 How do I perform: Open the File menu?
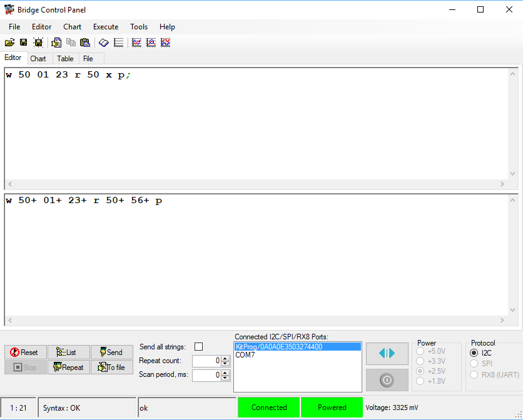(x=14, y=27)
